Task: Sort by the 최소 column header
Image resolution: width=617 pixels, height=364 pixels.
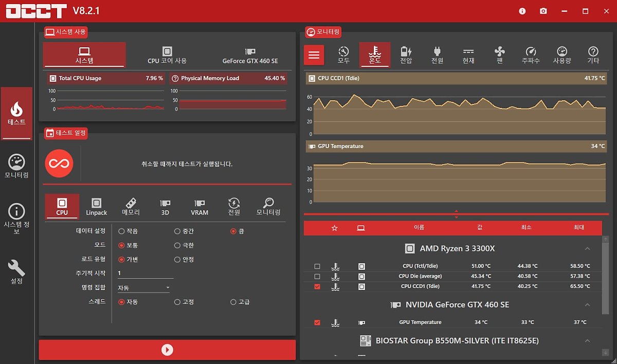Action: (x=527, y=227)
